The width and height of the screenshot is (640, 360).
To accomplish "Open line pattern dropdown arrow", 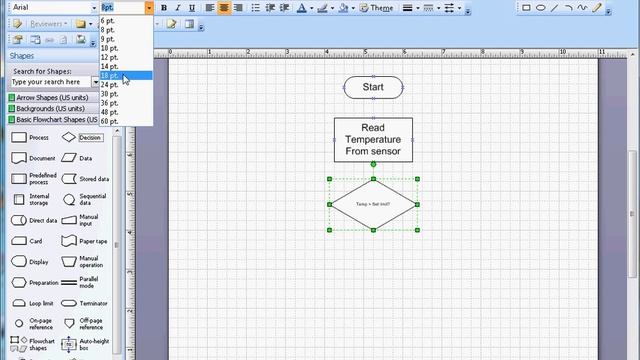I will 439,8.
